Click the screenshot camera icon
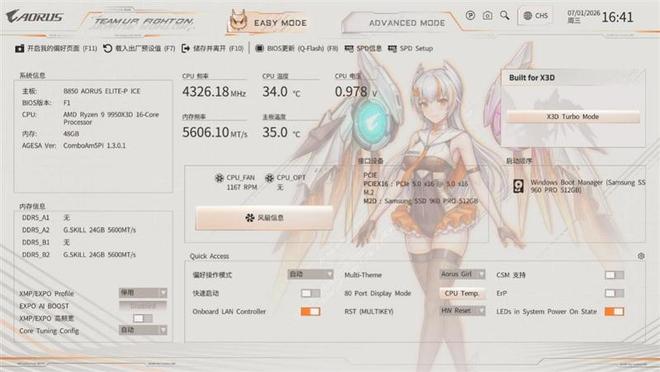Image resolution: width=660 pixels, height=372 pixels. (487, 16)
